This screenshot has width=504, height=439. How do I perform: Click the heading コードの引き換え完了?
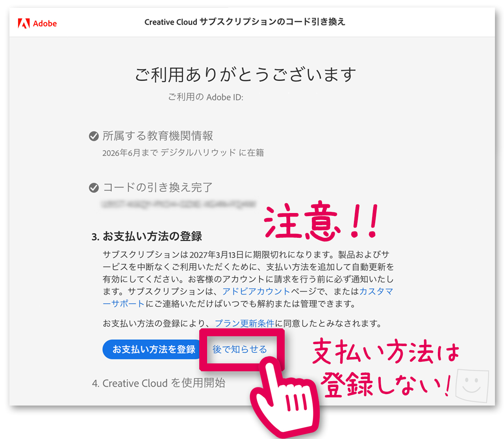pos(157,187)
